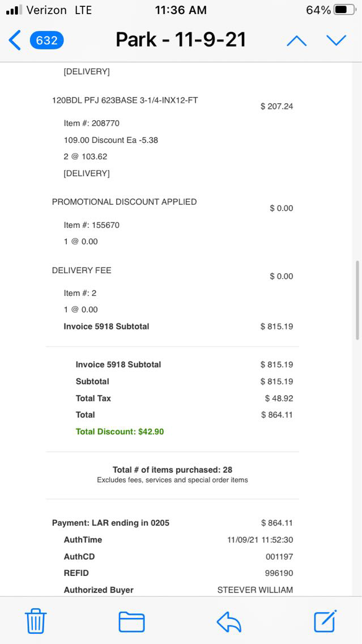362x644 pixels.
Task: Tap the green Total Discount: $42.90 text
Action: pos(120,431)
